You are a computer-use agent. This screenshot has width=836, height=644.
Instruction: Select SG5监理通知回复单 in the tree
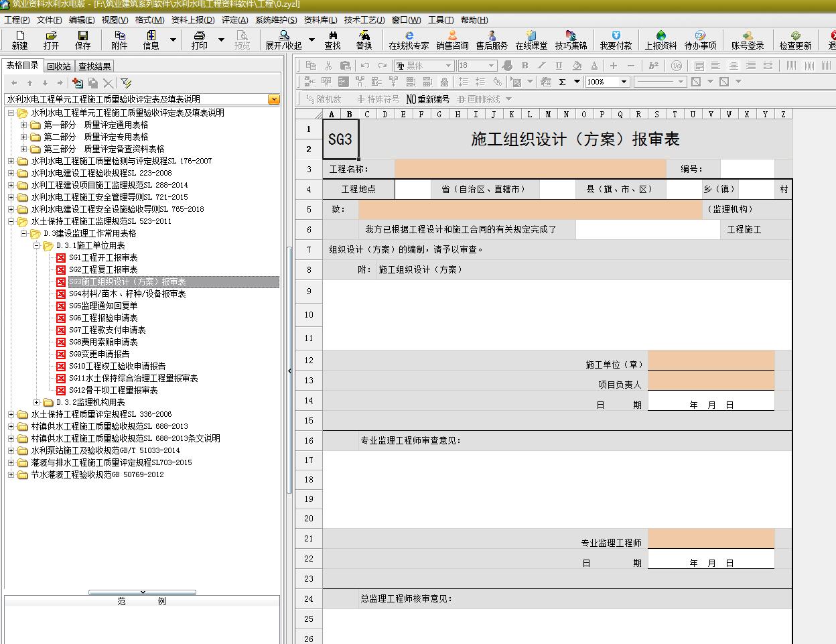(103, 306)
